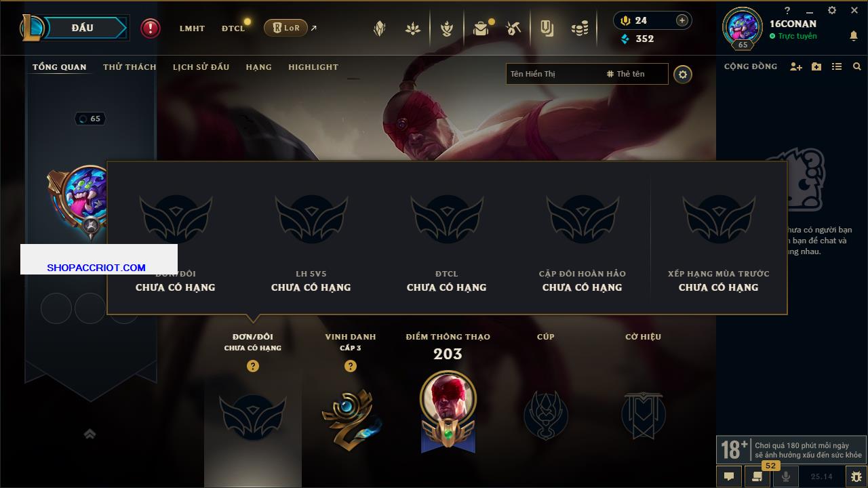Click the plus button to add RP
The width and height of the screenshot is (868, 488).
682,20
